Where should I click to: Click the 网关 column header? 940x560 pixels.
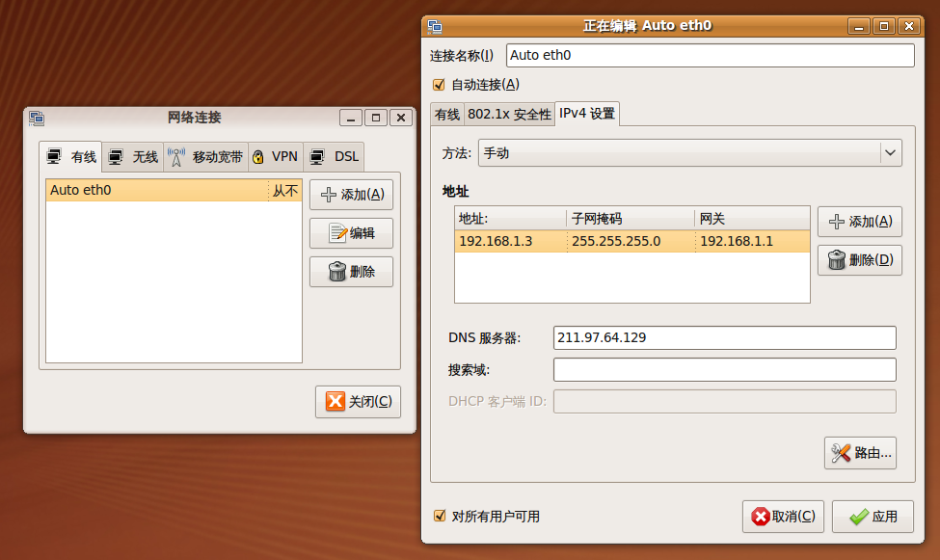pos(752,219)
